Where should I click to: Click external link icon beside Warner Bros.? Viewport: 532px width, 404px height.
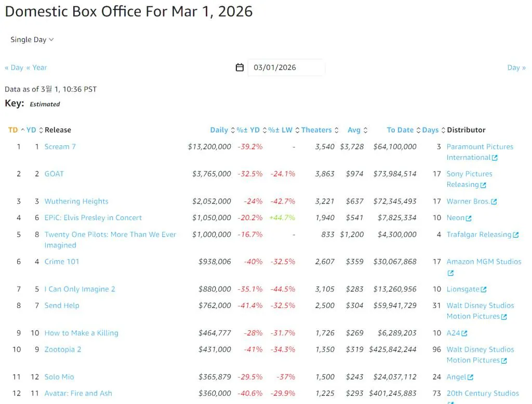tap(494, 201)
